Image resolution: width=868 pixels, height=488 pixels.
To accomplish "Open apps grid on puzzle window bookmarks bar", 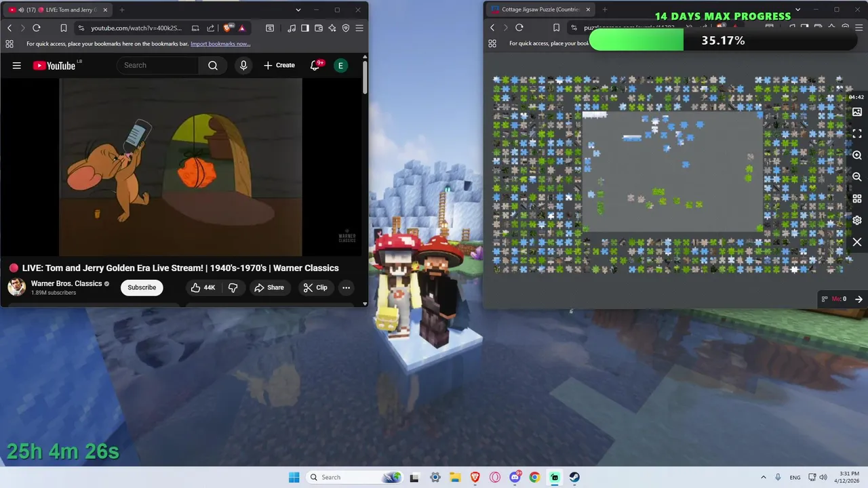I will point(492,43).
